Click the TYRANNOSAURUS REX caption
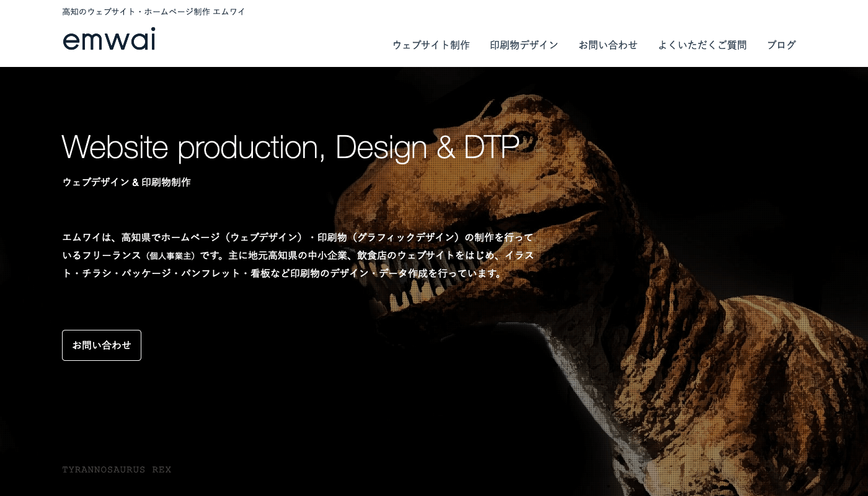The image size is (868, 496). [x=117, y=469]
